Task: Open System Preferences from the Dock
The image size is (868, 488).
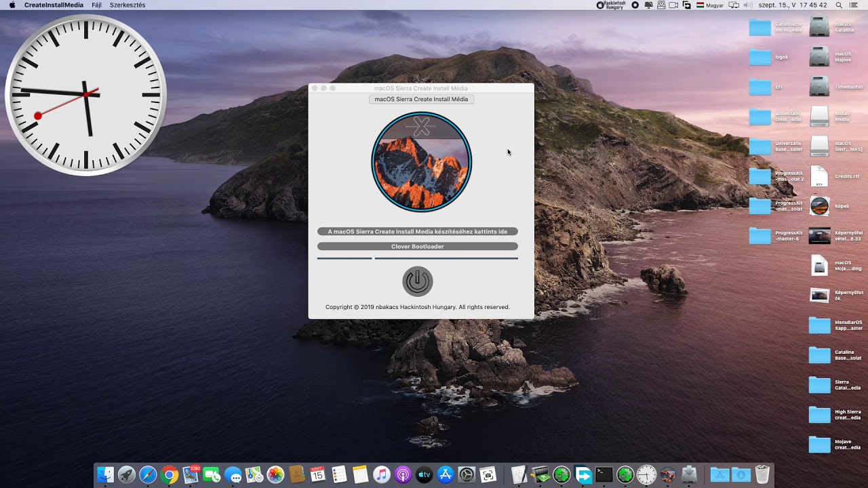Action: click(x=467, y=475)
